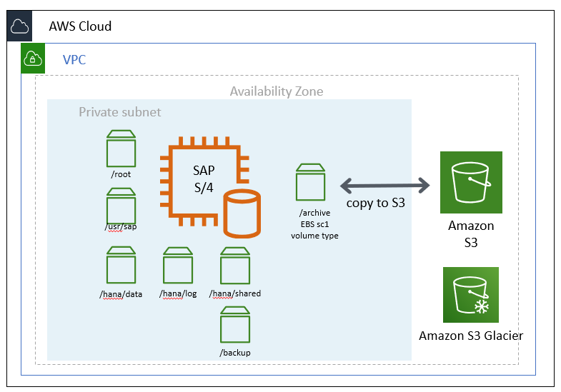561x392 pixels.
Task: Click the /hana/data volume icon
Action: (x=121, y=266)
